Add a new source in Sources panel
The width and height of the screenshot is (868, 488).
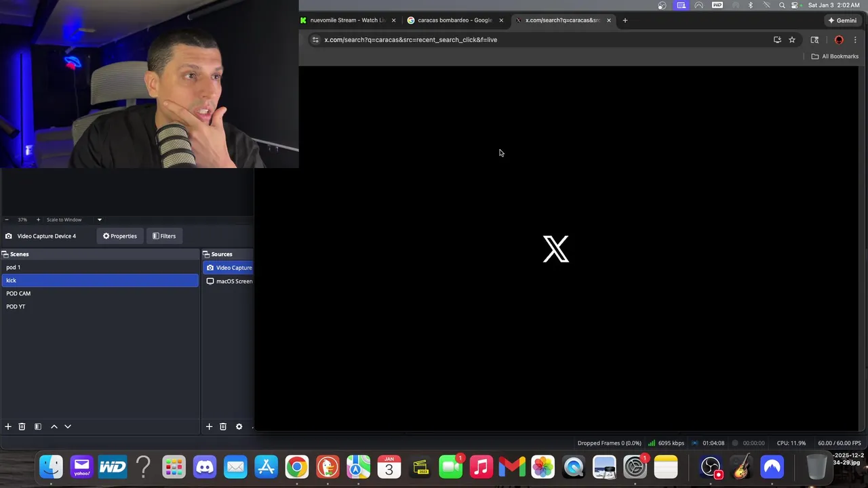tap(209, 426)
